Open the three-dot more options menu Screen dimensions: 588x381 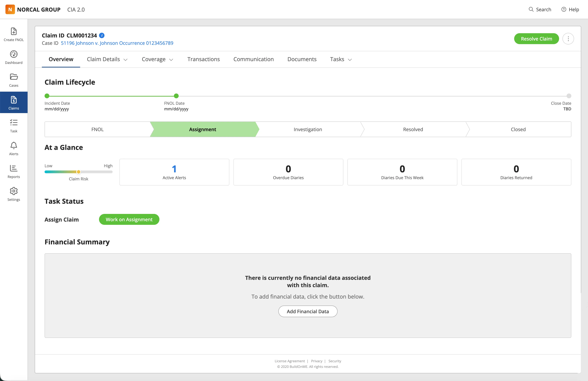click(x=568, y=39)
